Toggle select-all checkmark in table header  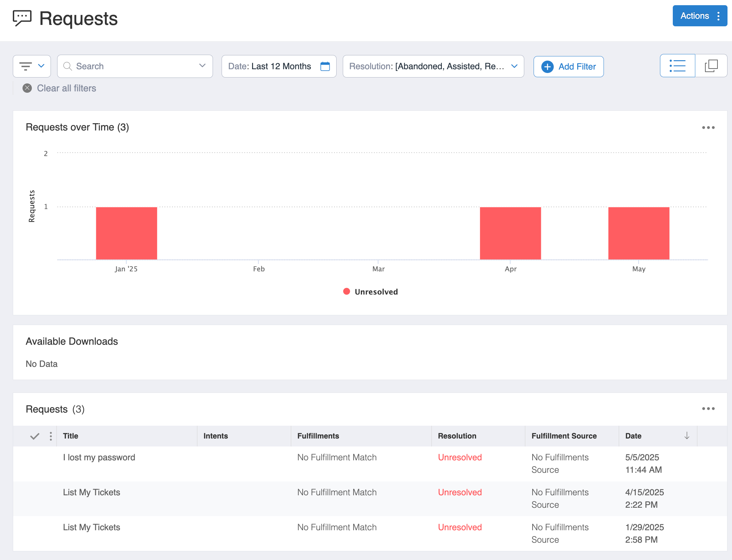(x=35, y=436)
